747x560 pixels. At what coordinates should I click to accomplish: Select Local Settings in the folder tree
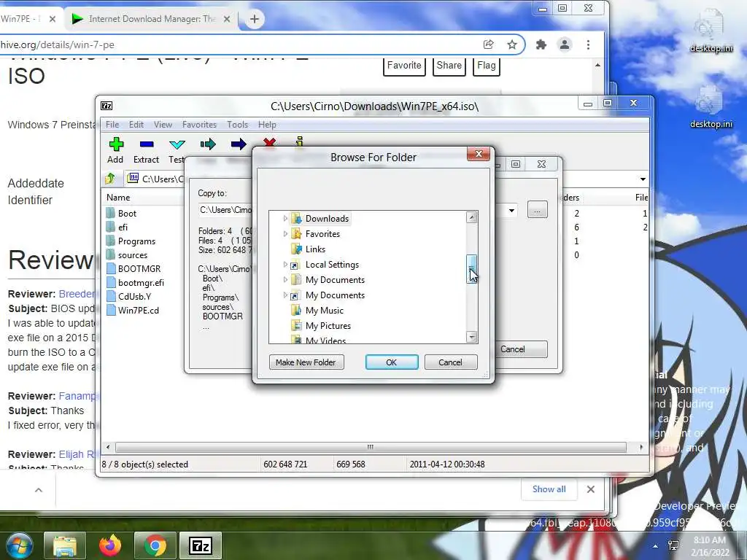click(x=332, y=264)
